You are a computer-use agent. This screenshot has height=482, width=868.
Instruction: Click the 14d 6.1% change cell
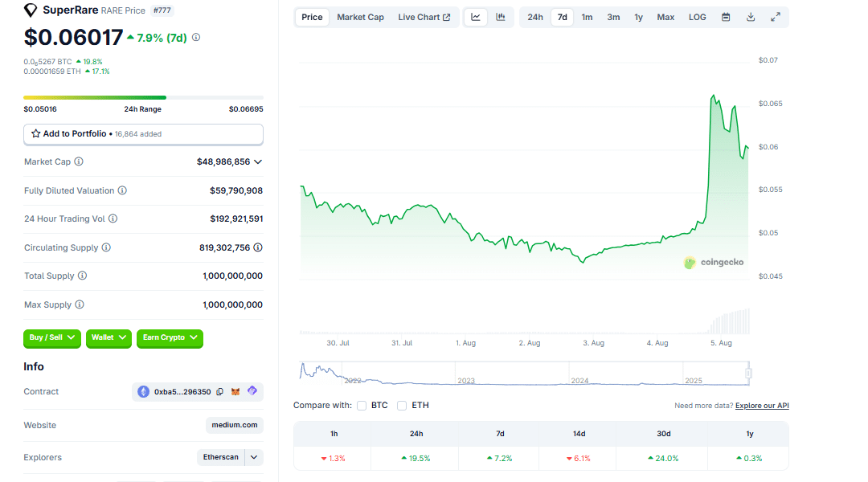(x=579, y=458)
